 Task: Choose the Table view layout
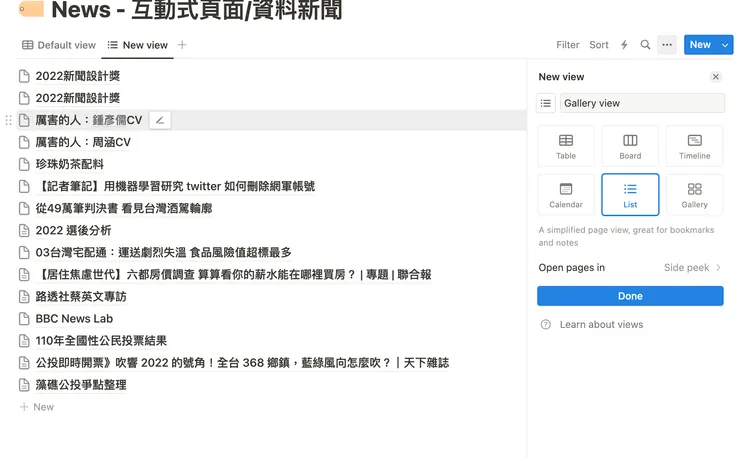(566, 146)
